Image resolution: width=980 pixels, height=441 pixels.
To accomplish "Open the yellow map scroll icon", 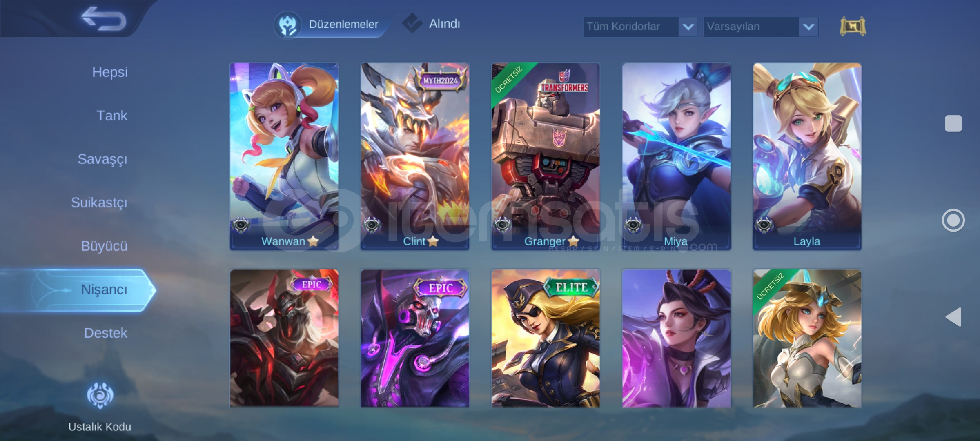I will click(x=853, y=27).
